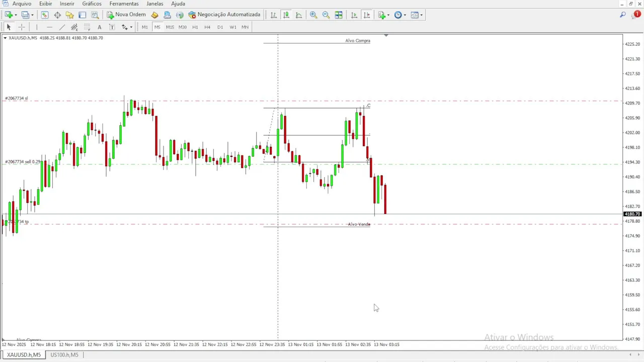Open the Signals broadcast icon
This screenshot has width=644, height=362.
pos(180,15)
